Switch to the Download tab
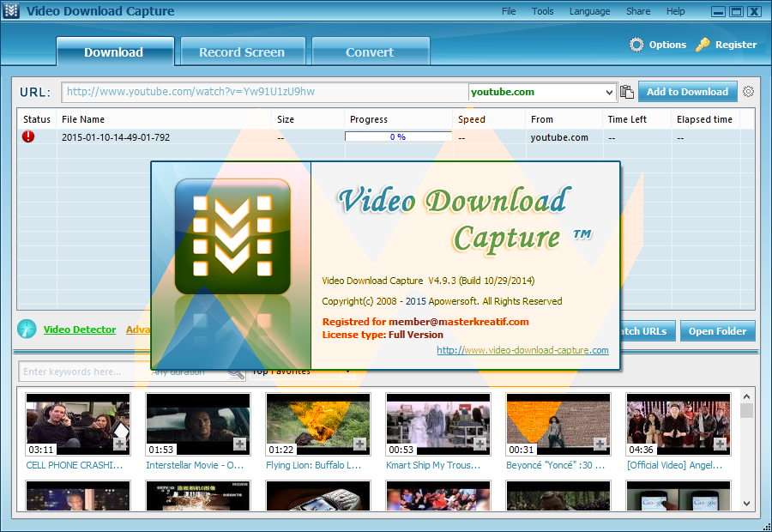 [x=115, y=51]
